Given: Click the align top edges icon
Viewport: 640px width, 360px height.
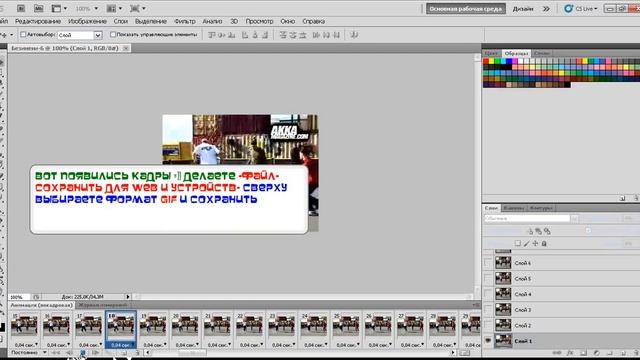Looking at the screenshot, I should [211, 35].
